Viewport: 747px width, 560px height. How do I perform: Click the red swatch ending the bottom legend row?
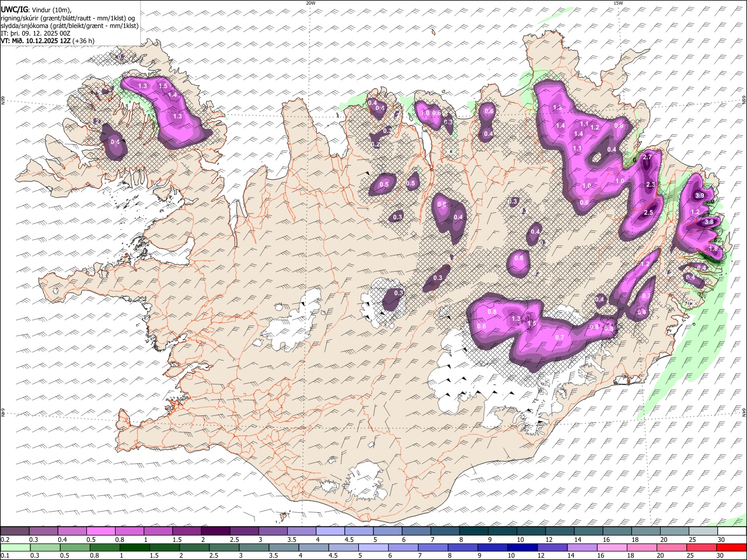click(731, 547)
